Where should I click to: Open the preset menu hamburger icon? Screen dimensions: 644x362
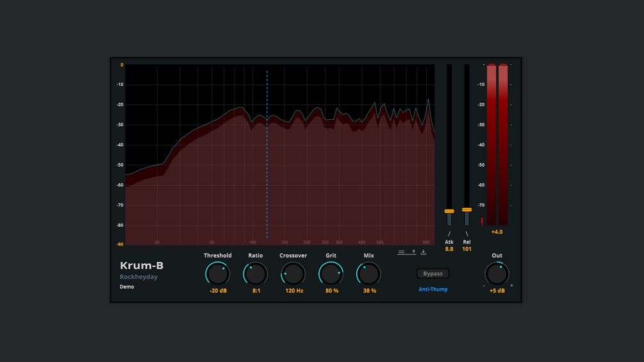[x=401, y=252]
